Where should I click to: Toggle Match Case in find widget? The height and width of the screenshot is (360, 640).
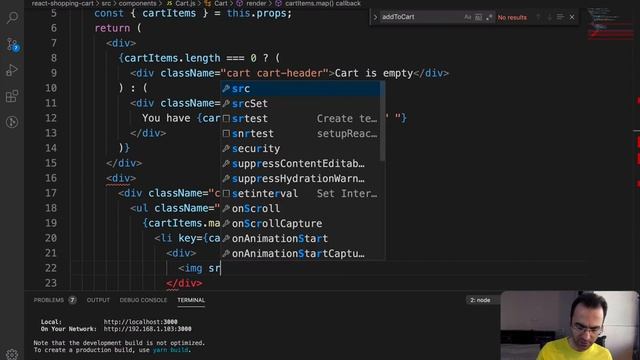click(467, 17)
